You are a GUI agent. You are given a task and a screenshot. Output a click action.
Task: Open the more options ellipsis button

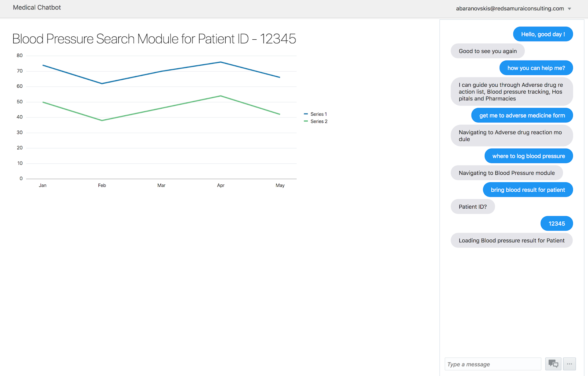569,364
